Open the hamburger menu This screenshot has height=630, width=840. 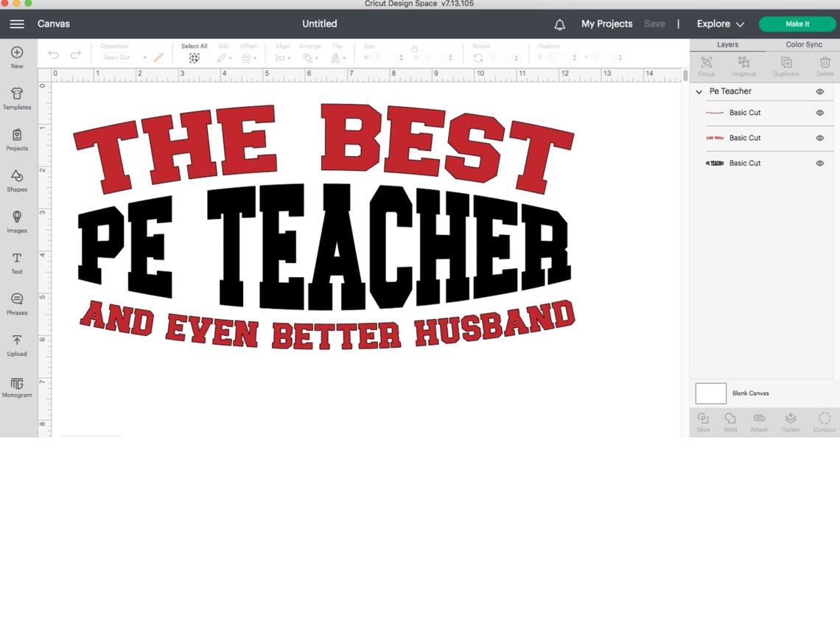(x=17, y=24)
